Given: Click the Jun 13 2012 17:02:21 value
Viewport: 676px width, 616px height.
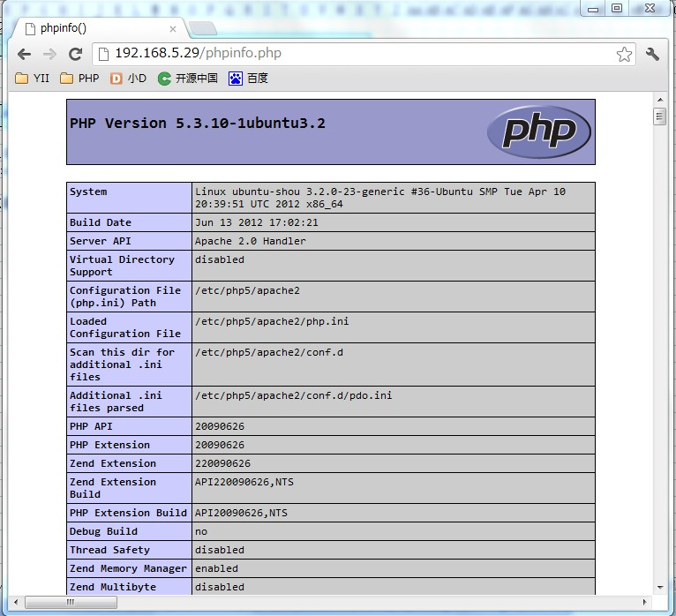Looking at the screenshot, I should pyautogui.click(x=257, y=222).
